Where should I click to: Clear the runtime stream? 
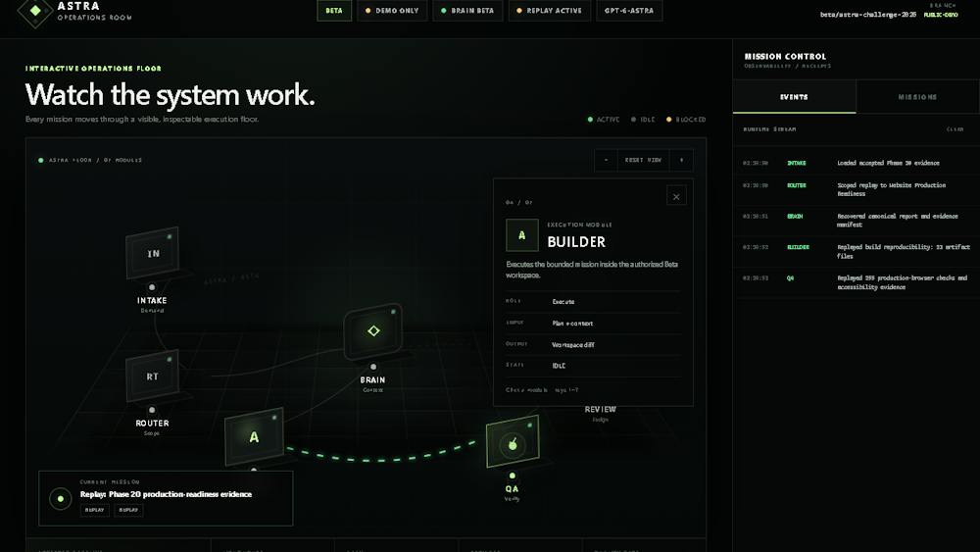tap(955, 129)
